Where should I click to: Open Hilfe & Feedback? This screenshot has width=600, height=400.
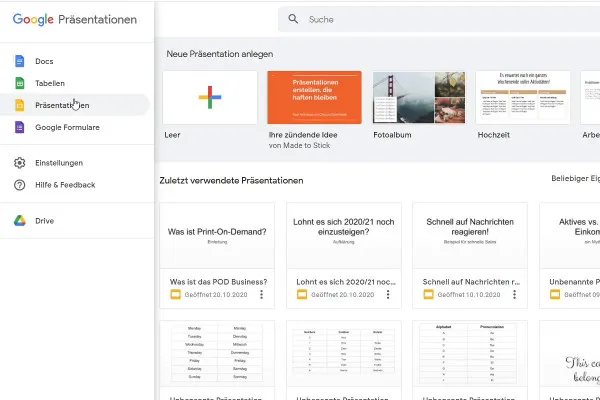coord(75,185)
